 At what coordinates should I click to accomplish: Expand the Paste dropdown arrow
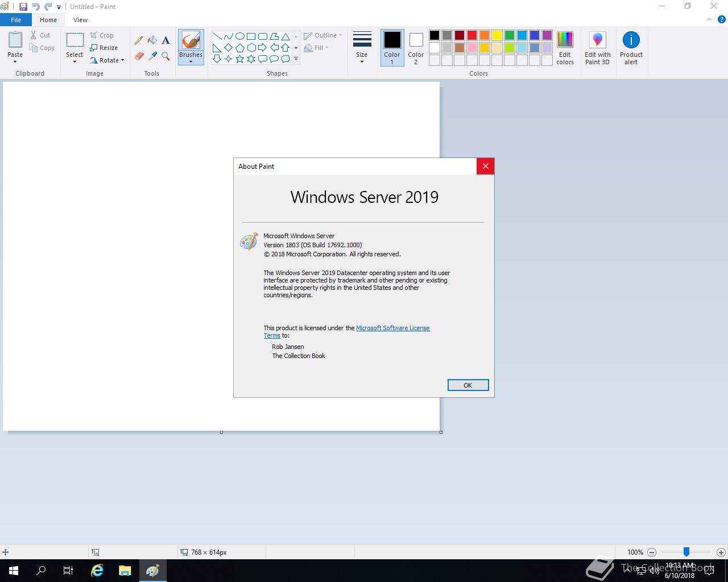point(15,61)
